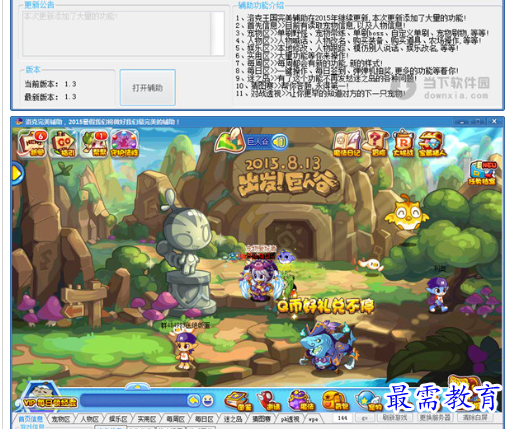Switch to the 娱乐区 tab

(118, 419)
